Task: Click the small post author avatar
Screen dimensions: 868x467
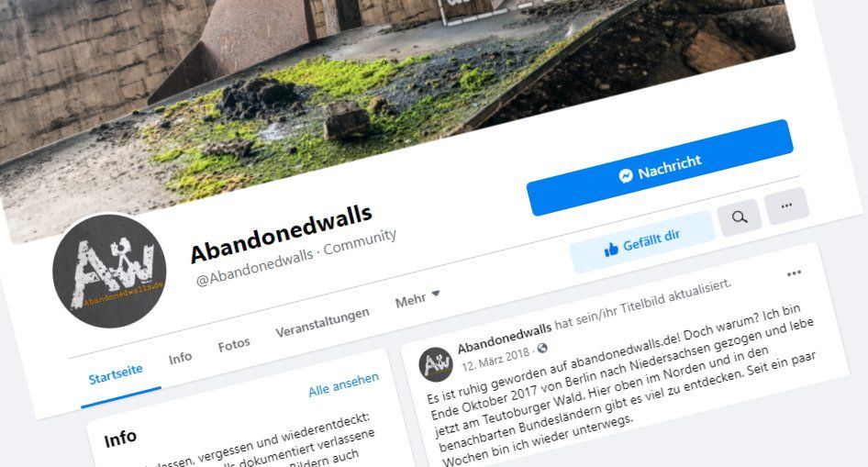Action: point(436,364)
